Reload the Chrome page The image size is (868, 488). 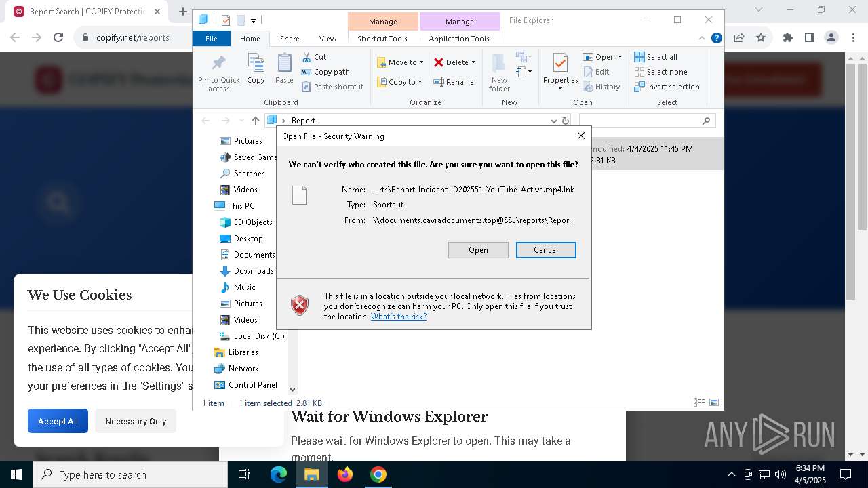[x=58, y=37]
